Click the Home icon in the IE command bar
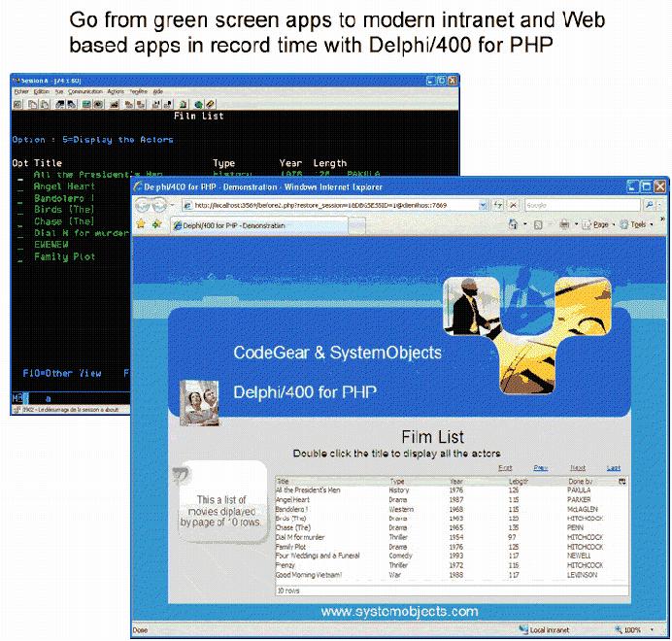The image size is (672, 641). click(513, 224)
